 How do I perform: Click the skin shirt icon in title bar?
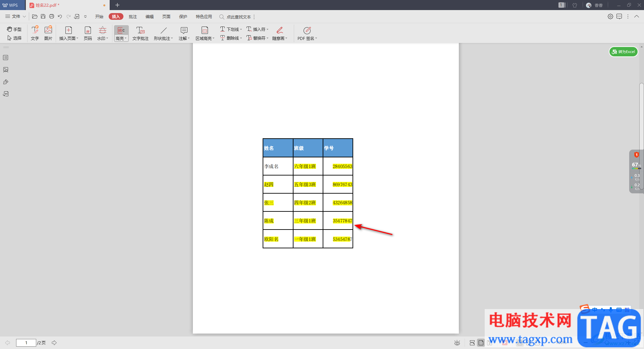point(575,5)
